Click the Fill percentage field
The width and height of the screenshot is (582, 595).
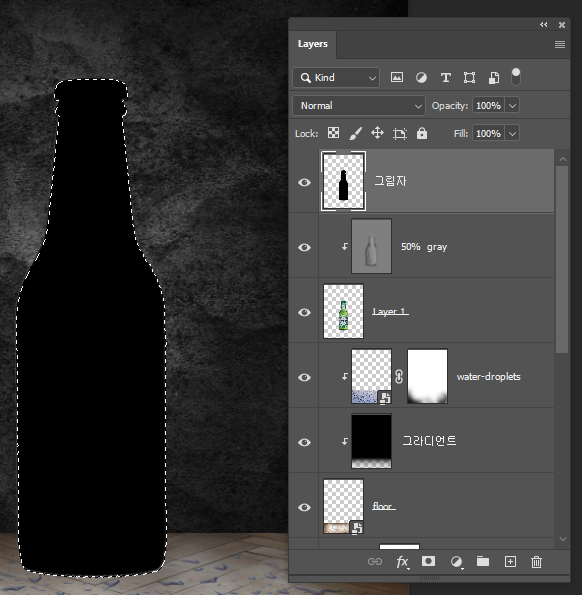488,134
